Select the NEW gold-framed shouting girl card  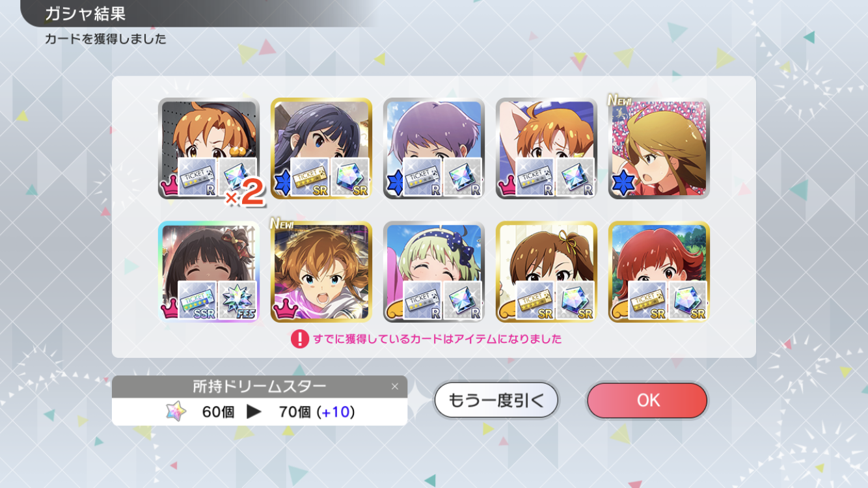321,271
